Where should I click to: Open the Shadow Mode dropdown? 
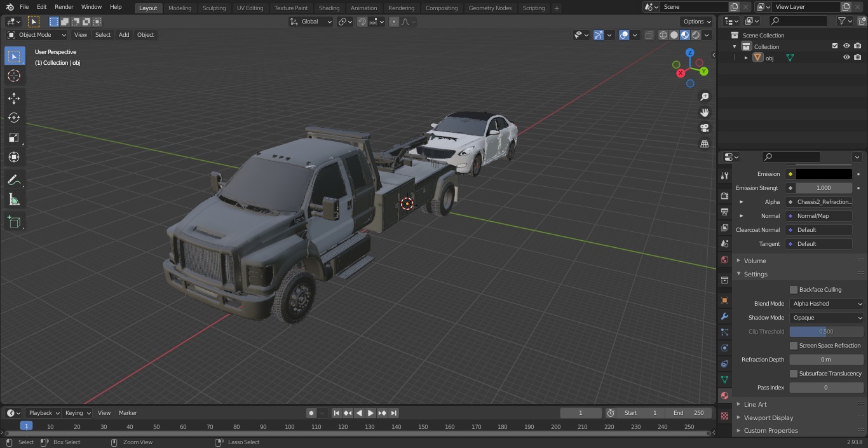[827, 318]
